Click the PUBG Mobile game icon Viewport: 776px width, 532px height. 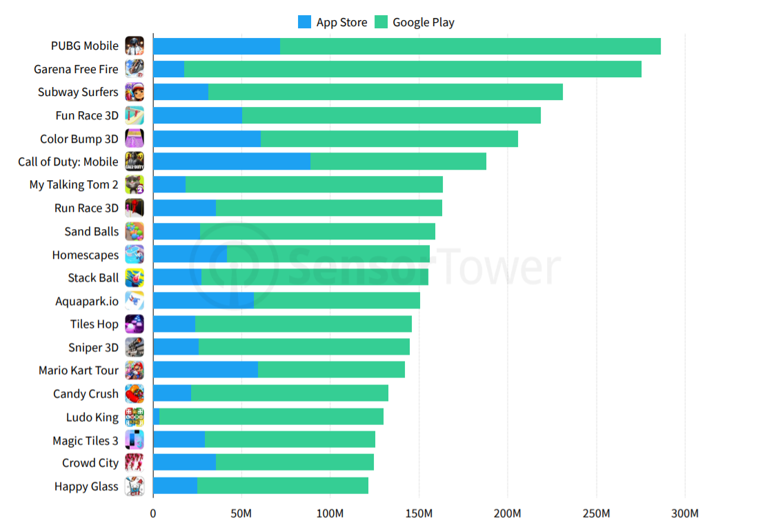pyautogui.click(x=135, y=46)
